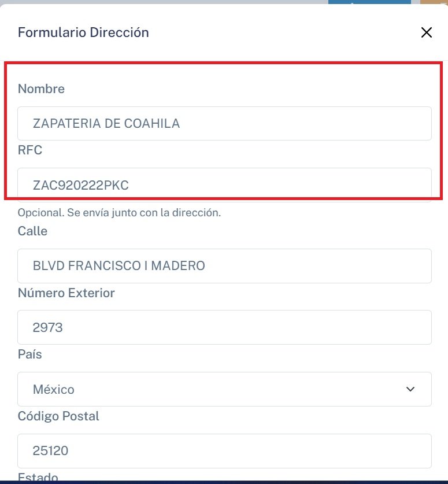Click the Código Postal label
The width and height of the screenshot is (448, 484).
click(x=58, y=416)
